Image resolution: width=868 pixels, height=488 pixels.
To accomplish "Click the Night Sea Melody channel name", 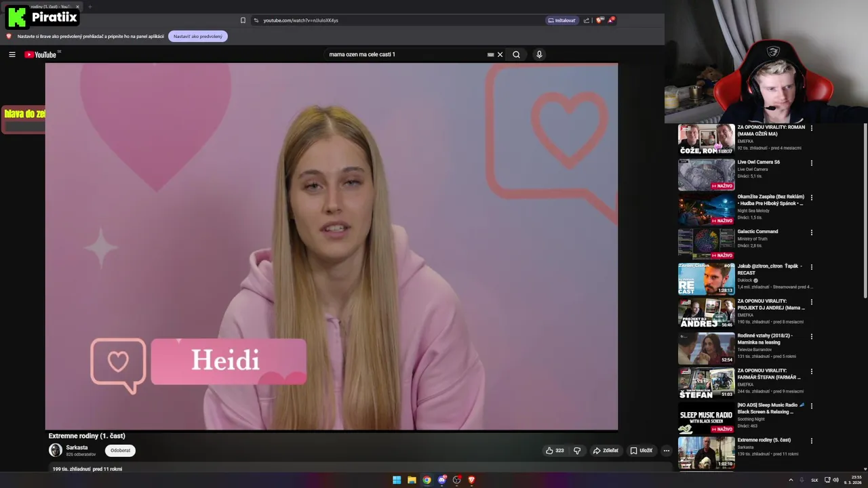I will point(753,211).
